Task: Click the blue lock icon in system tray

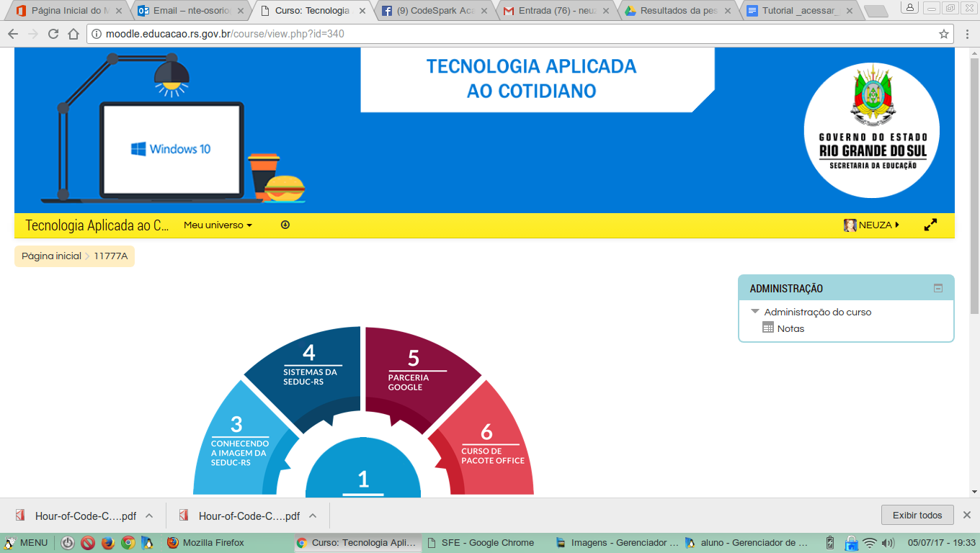Action: pos(851,543)
